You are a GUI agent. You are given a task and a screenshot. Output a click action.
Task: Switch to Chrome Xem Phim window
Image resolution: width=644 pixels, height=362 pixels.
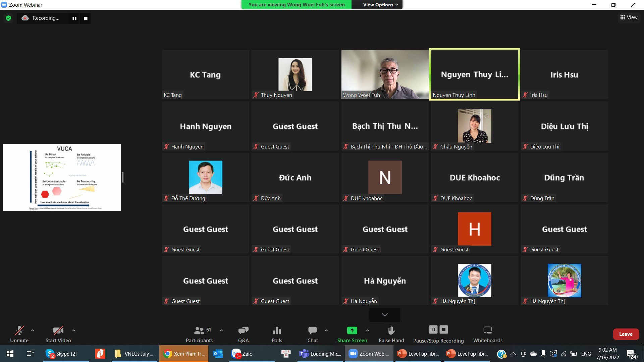coord(184,354)
